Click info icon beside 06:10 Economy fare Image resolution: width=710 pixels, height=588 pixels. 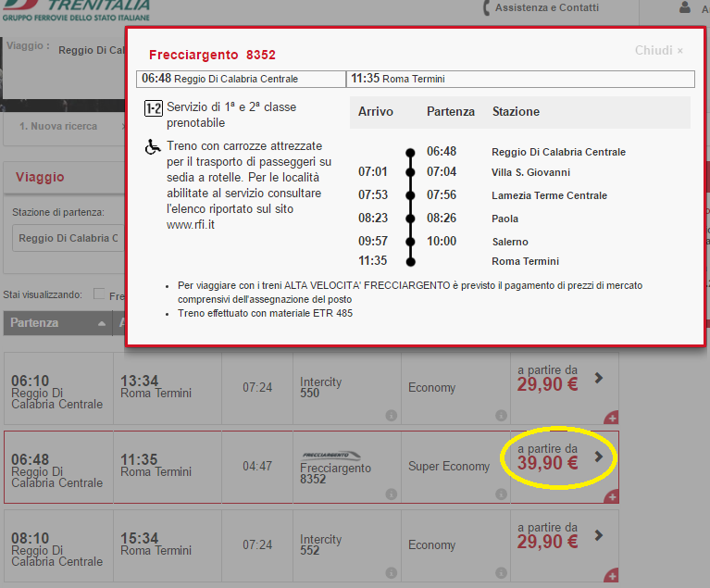click(x=501, y=415)
